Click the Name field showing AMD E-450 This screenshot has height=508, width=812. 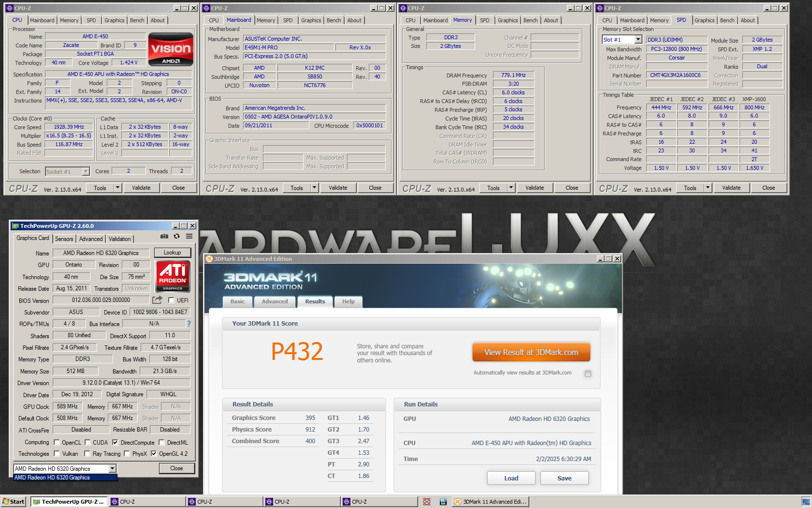tap(95, 36)
